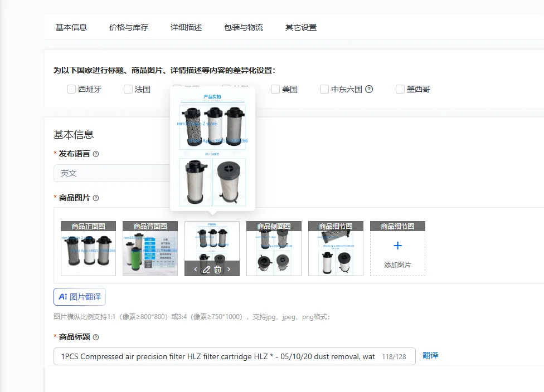Screen dimensions: 544x392
Task: Open the 包装与物流 tab
Action: point(244,27)
